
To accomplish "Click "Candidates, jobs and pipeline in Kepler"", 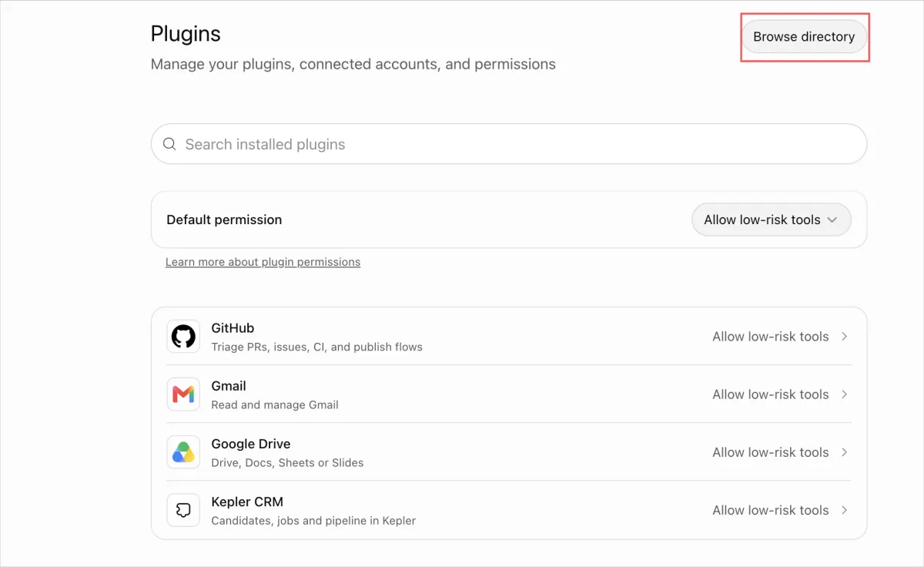I will click(x=313, y=521).
